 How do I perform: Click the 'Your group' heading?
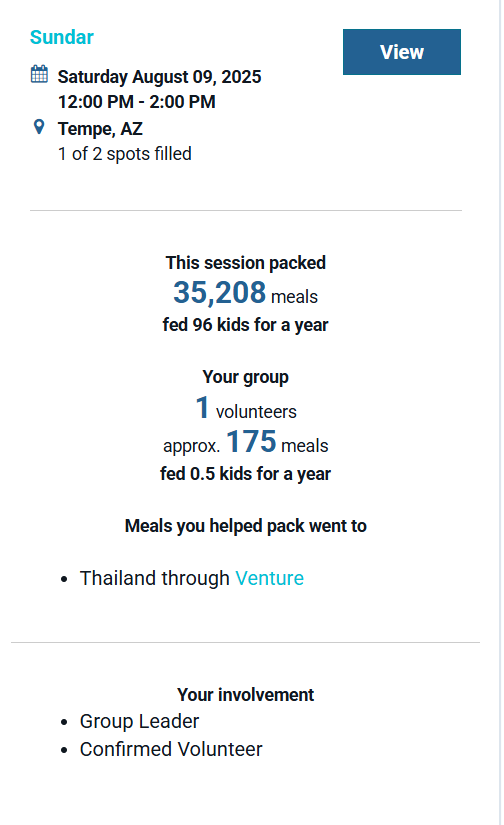point(246,377)
